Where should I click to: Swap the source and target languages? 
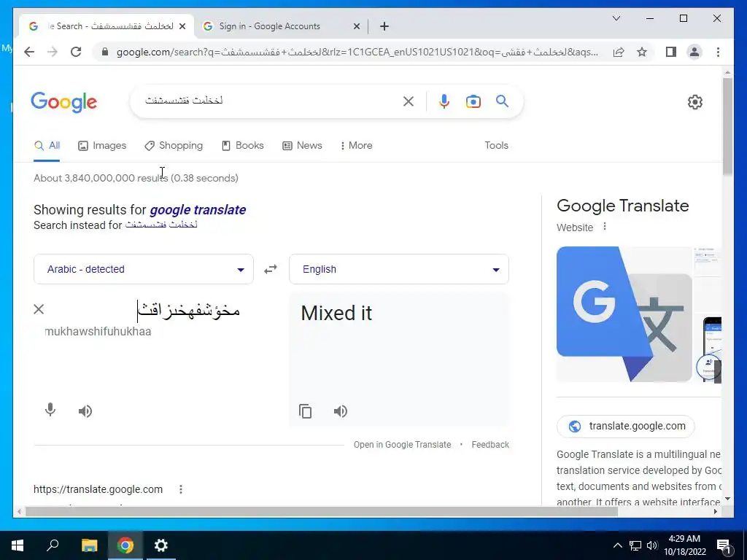coord(271,269)
